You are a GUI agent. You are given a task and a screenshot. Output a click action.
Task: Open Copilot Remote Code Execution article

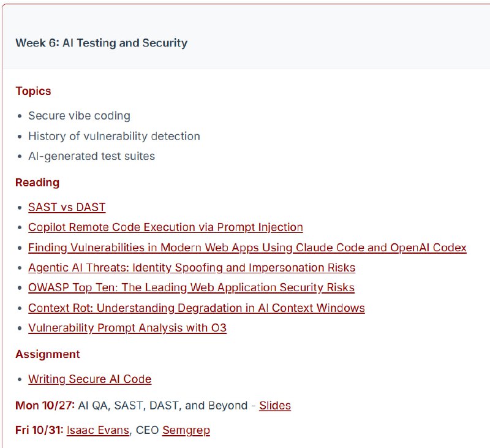[x=165, y=227]
